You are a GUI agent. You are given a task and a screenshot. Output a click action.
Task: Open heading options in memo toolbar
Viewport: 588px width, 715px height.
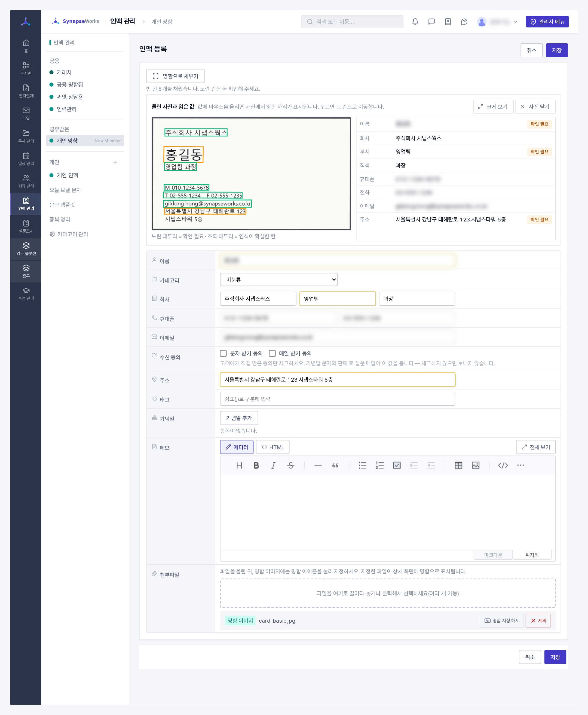(239, 465)
